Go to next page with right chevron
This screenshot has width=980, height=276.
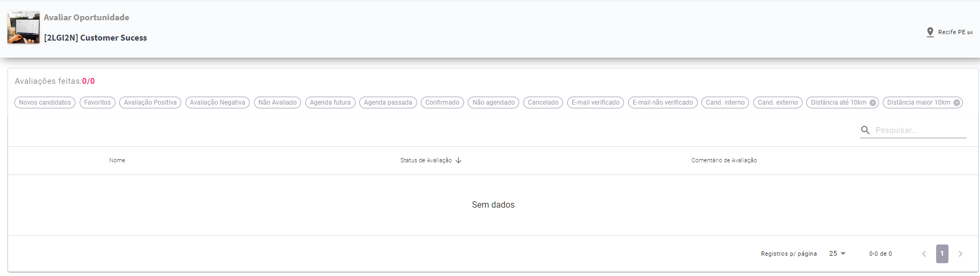(960, 254)
